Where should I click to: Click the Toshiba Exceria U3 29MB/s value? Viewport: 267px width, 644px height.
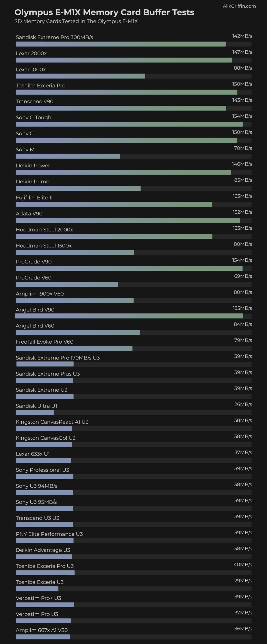coord(243,581)
